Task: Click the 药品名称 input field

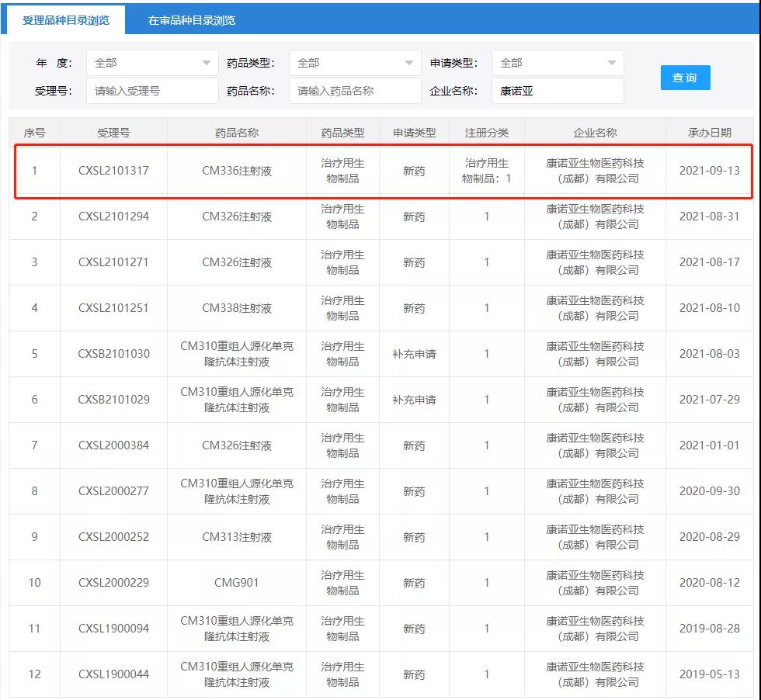Action: 355,91
